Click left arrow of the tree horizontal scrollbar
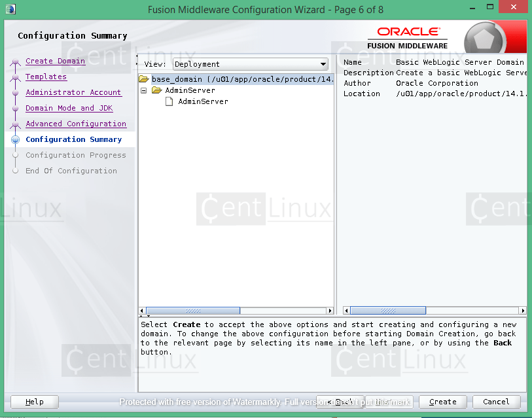The image size is (532, 418). point(142,311)
